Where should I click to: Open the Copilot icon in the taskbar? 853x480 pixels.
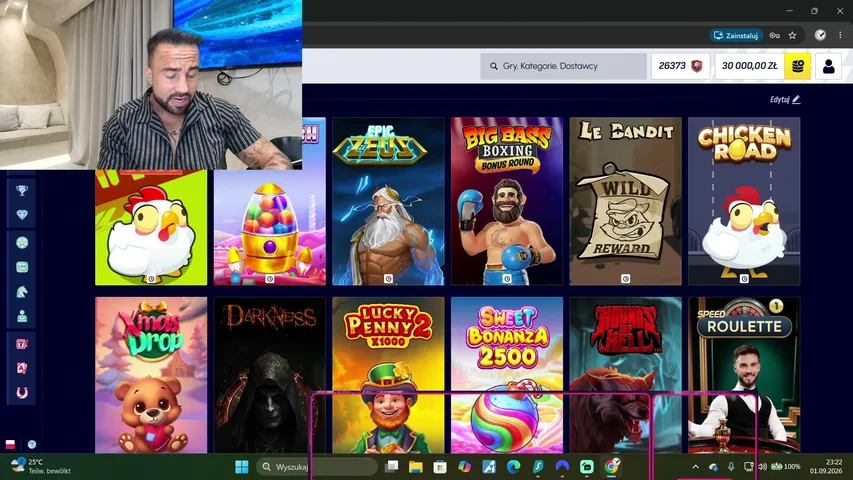tap(464, 466)
